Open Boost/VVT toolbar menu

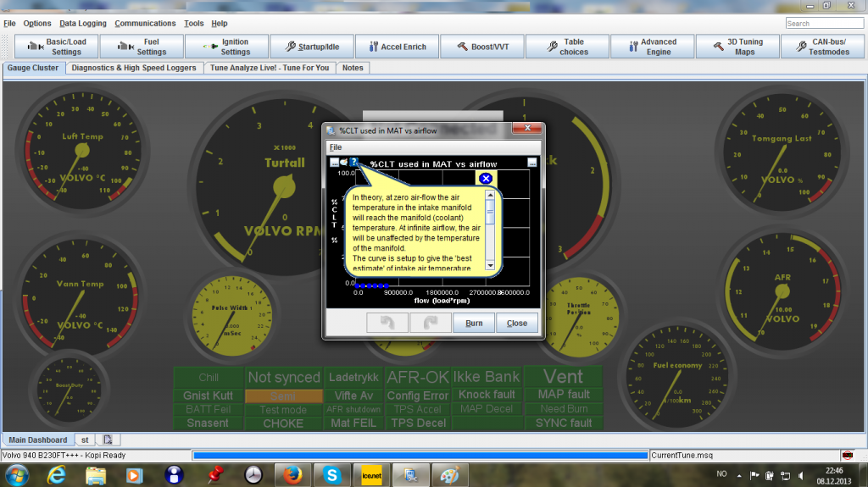482,47
